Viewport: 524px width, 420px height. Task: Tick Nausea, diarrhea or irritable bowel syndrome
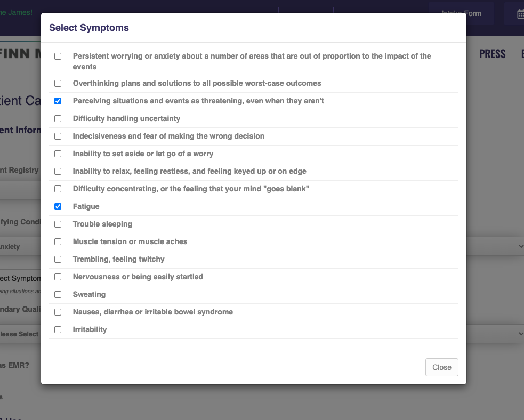click(58, 312)
